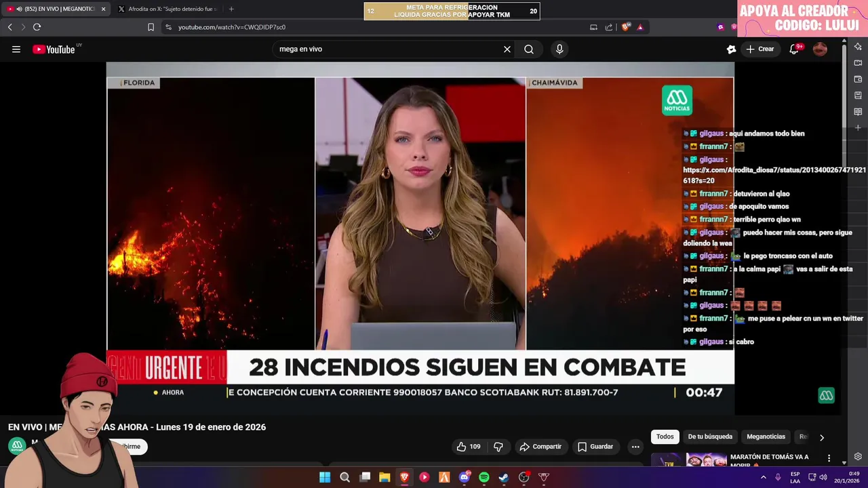Open Brave Wallet in the sidebar
The image size is (868, 488).
(x=858, y=79)
